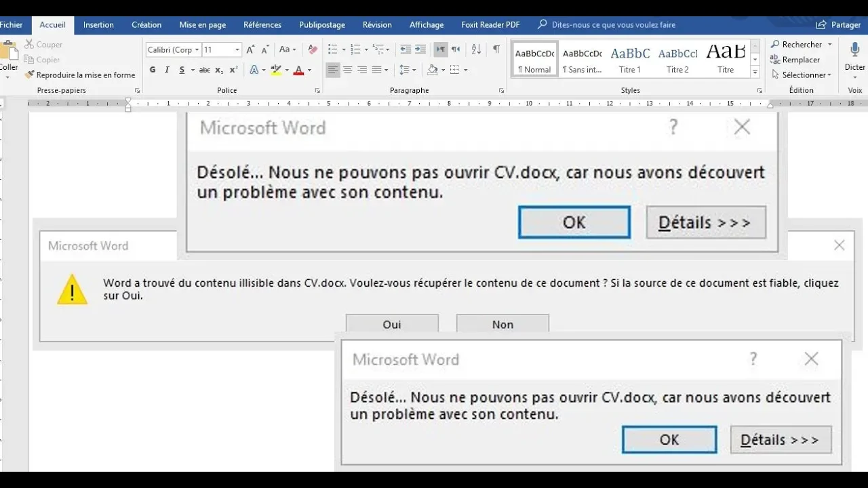Click OK in the bottom error dialog

(669, 439)
